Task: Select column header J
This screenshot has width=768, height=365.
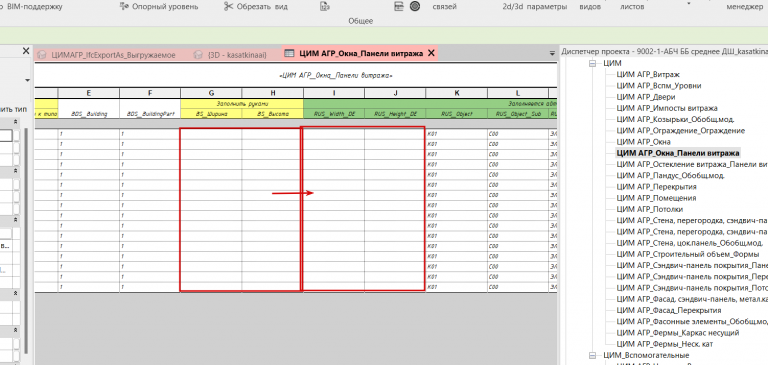Action: coord(395,93)
